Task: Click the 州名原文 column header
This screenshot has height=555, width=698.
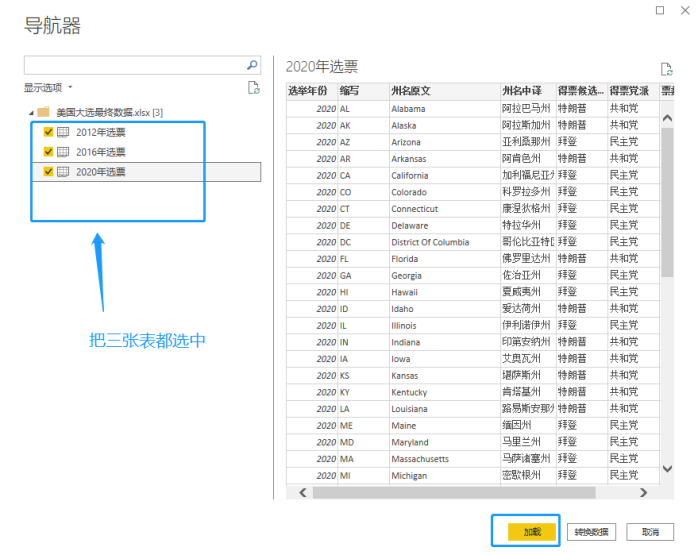Action: point(444,91)
